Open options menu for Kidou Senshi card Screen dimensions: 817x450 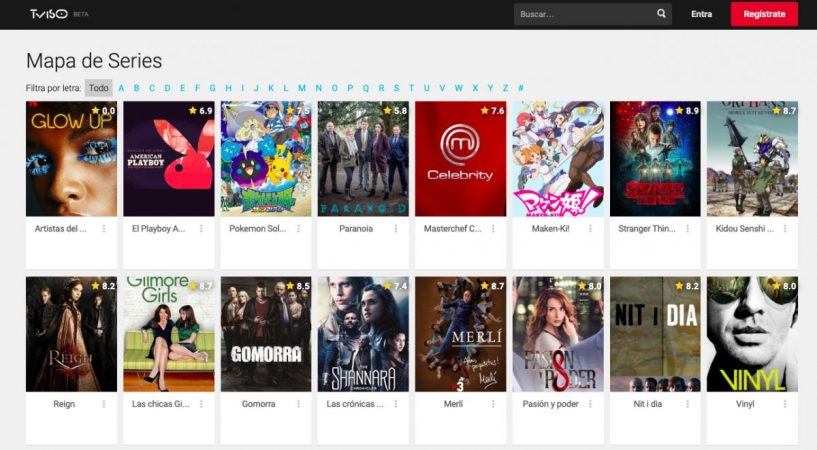point(785,229)
